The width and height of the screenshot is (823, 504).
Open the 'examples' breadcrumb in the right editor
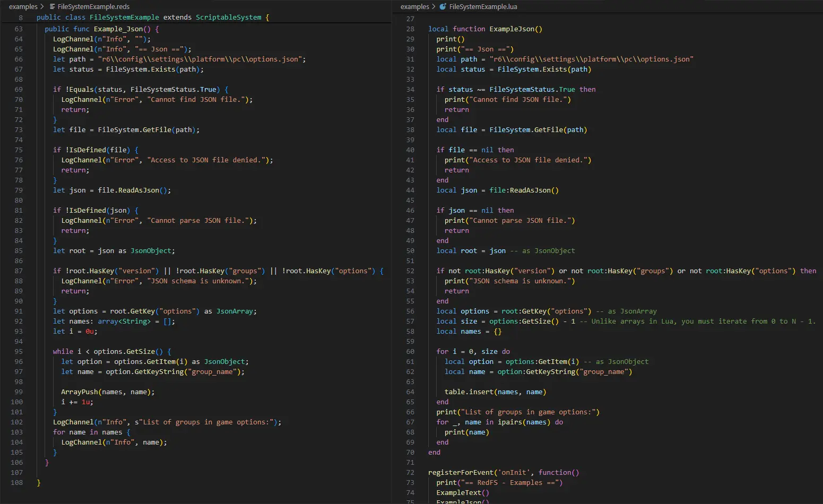(x=415, y=7)
